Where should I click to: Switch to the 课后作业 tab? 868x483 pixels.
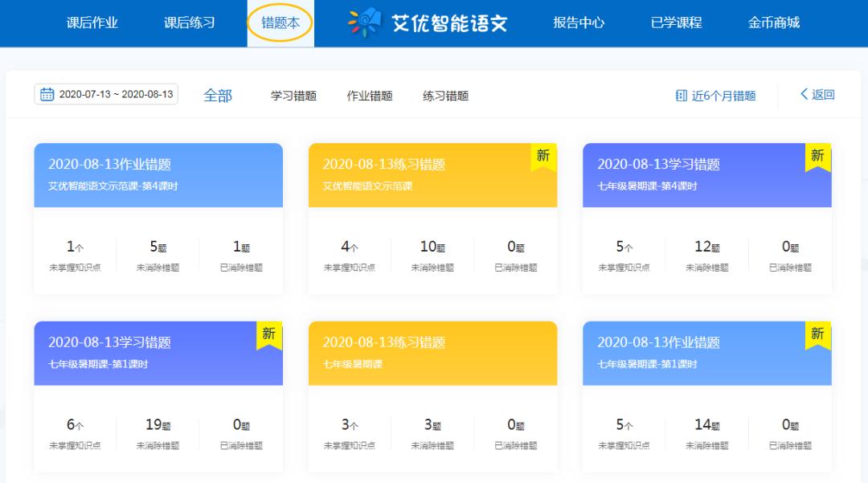(x=94, y=23)
